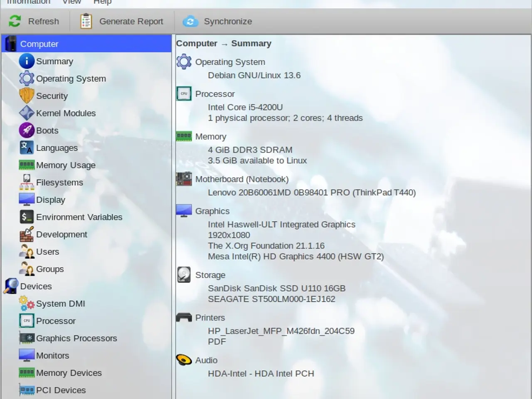The image size is (532, 399).
Task: Open the Help menu
Action: (x=102, y=2)
